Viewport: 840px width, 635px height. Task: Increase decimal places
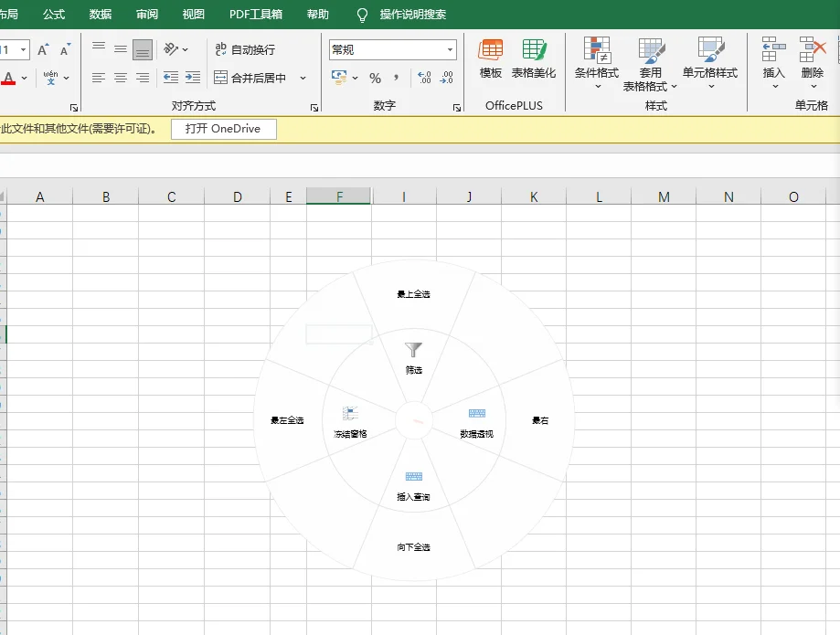(424, 79)
